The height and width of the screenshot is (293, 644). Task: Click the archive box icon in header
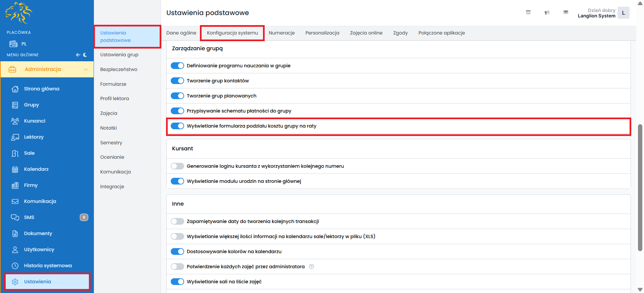click(x=528, y=12)
